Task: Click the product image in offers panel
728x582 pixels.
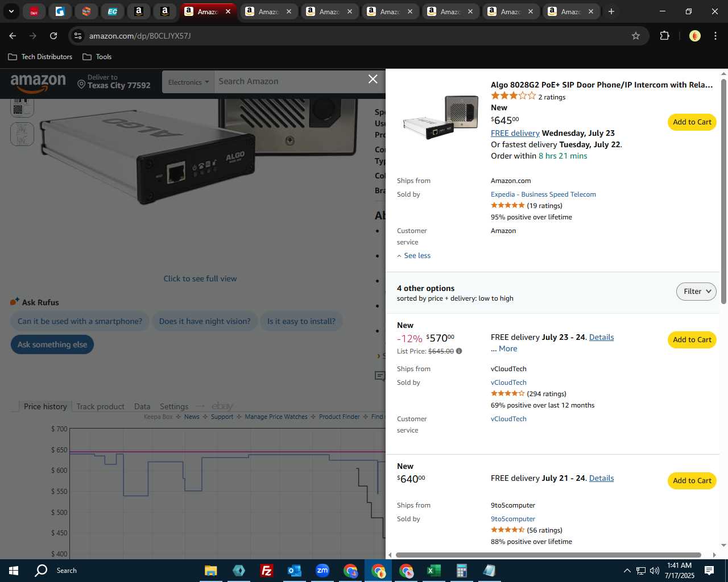Action: tap(441, 117)
